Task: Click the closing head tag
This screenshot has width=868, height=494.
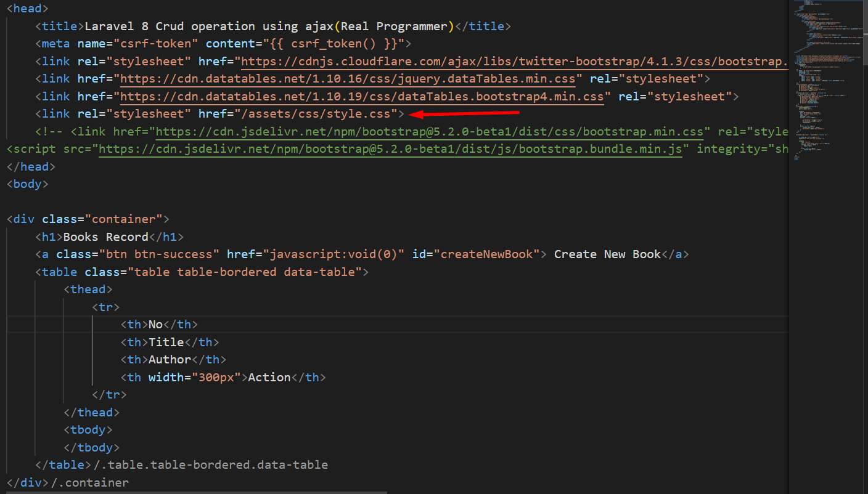Action: click(x=31, y=166)
